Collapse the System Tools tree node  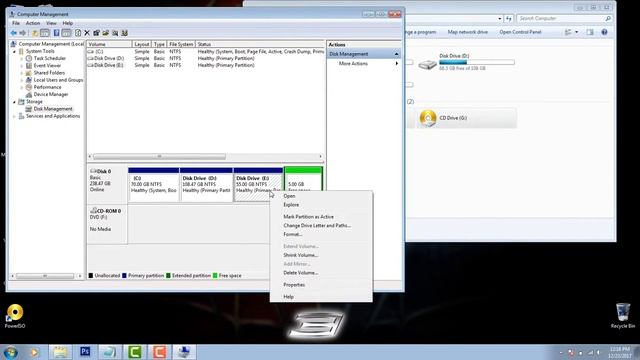(15, 51)
